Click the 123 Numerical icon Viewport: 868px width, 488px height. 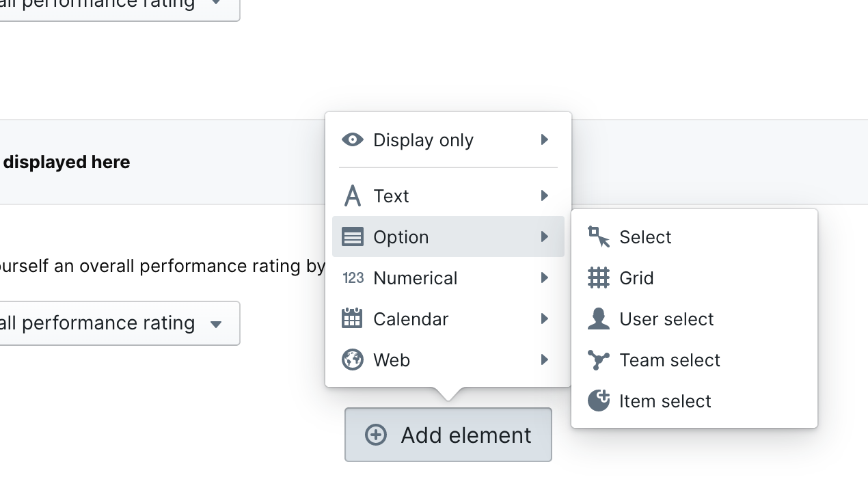point(353,278)
